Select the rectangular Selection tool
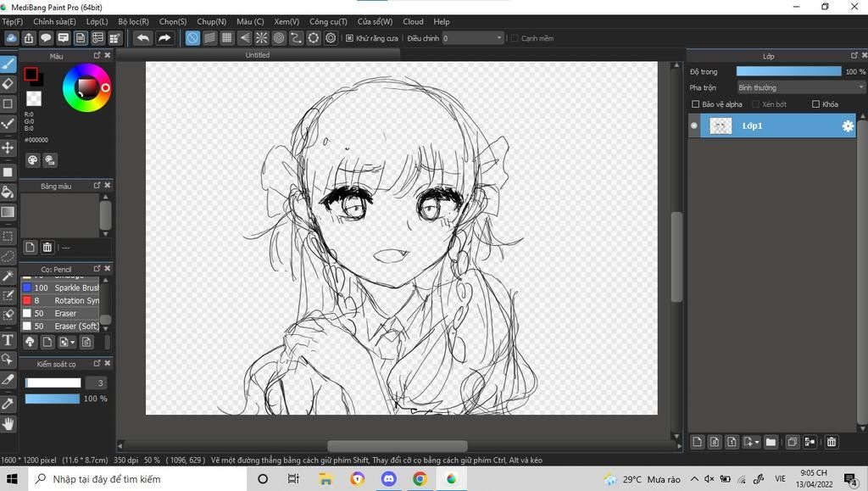Screen dimensions: 868x491 (8, 237)
